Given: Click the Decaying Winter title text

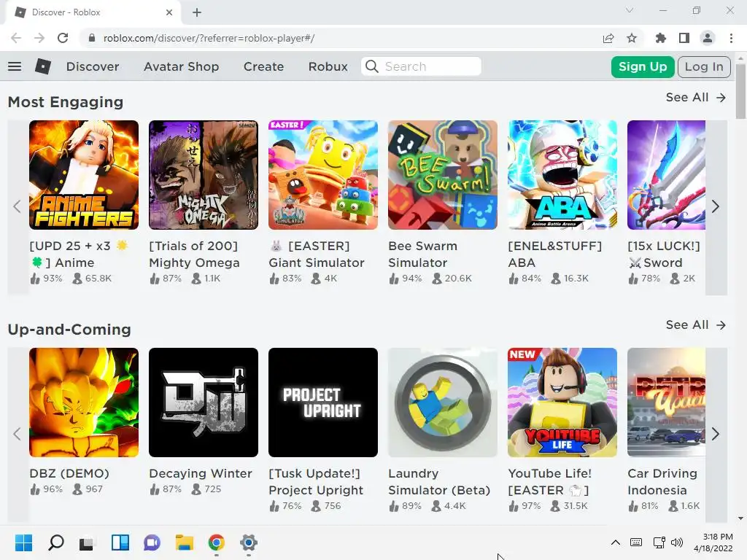Looking at the screenshot, I should [x=201, y=473].
